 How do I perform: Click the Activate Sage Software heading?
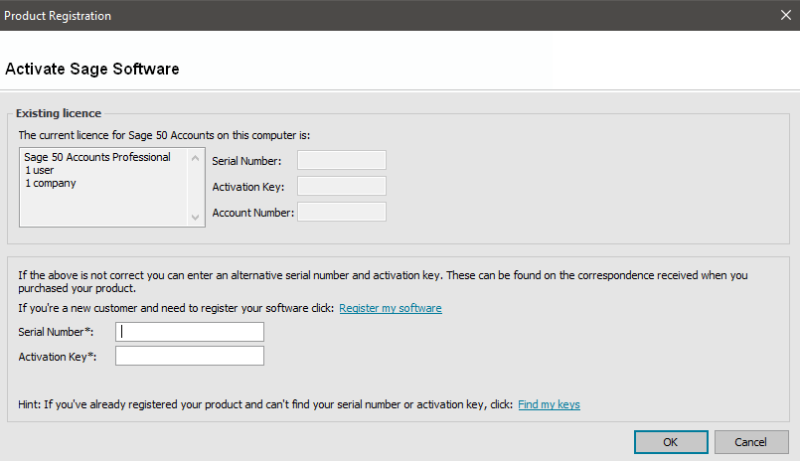coord(92,69)
